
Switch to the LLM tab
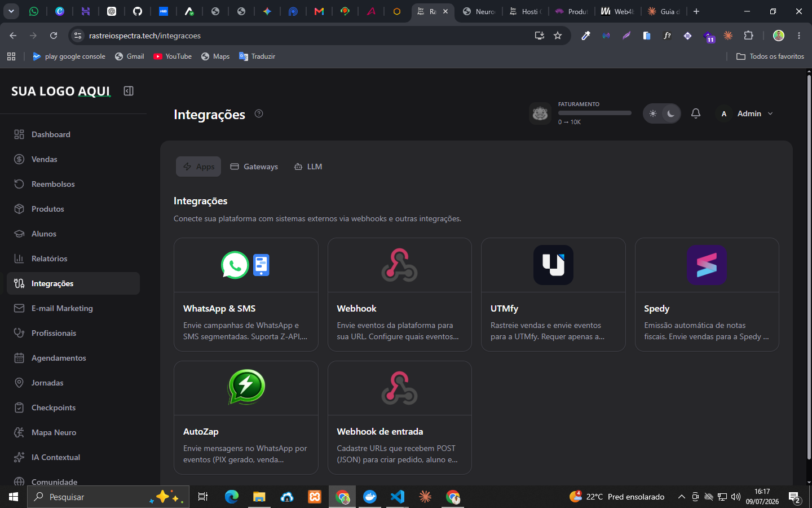(x=308, y=167)
